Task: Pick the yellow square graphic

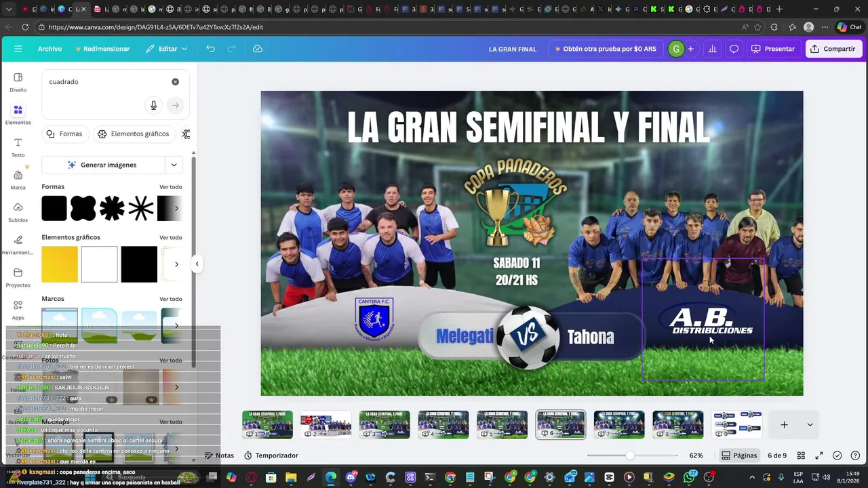Action: click(60, 264)
